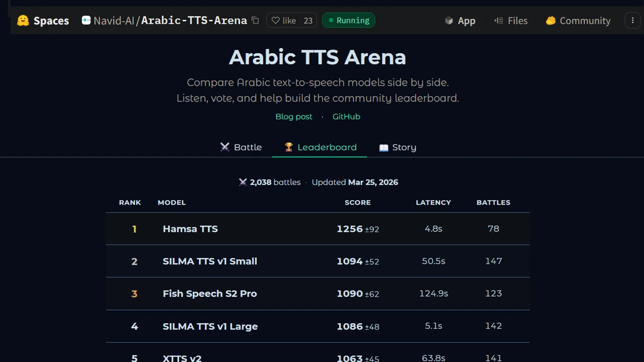
Task: Click the heart icon to like the space
Action: pyautogui.click(x=275, y=20)
